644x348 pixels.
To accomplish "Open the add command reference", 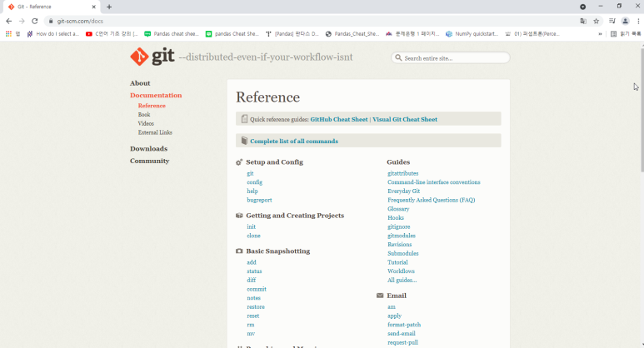I will point(252,262).
